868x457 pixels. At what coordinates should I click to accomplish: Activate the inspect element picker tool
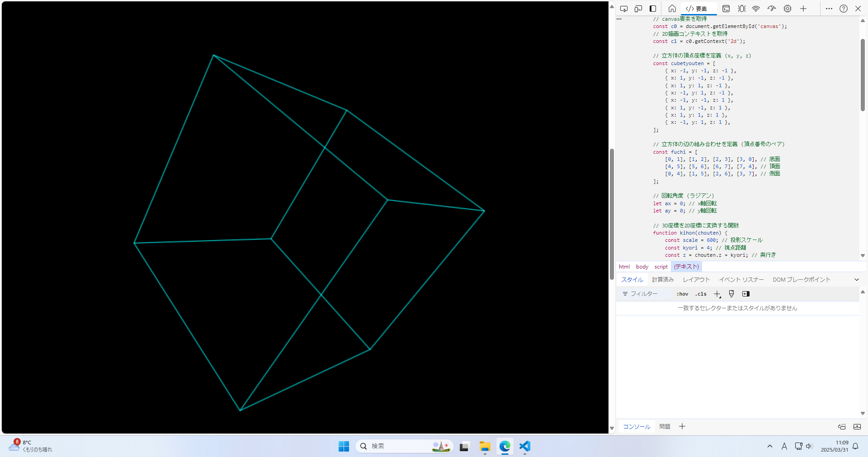624,9
